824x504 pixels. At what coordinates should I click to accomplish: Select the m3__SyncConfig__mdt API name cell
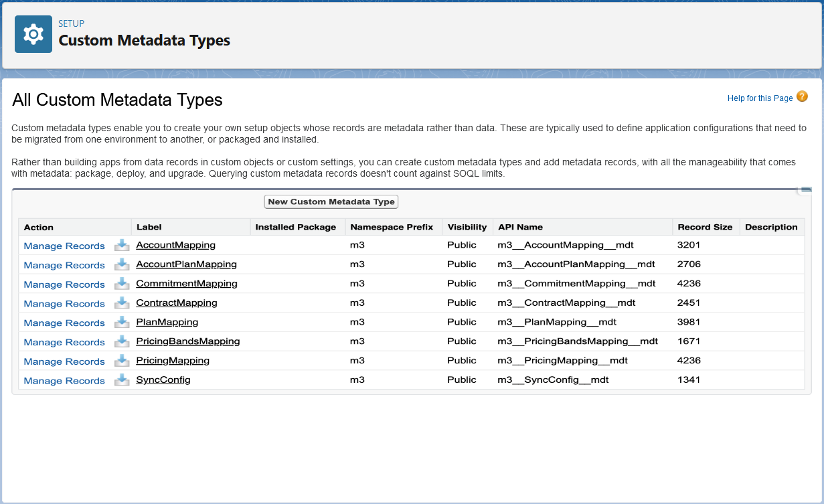553,380
